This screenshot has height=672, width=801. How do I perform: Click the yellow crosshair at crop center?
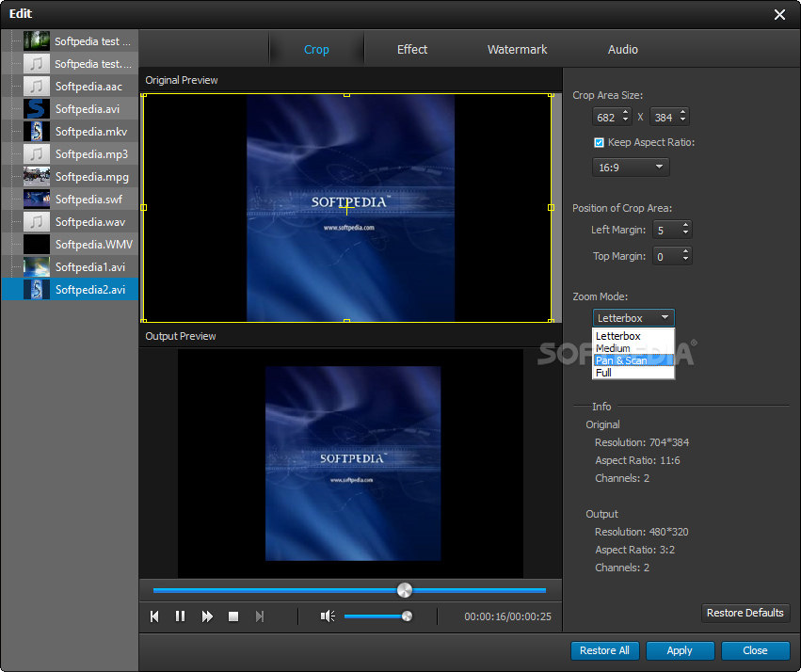[x=346, y=208]
